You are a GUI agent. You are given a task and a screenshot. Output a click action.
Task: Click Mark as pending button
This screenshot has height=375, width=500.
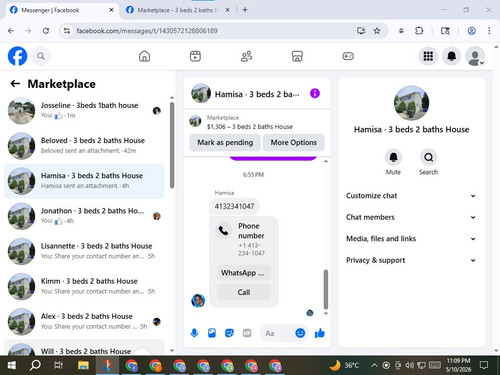(x=225, y=142)
